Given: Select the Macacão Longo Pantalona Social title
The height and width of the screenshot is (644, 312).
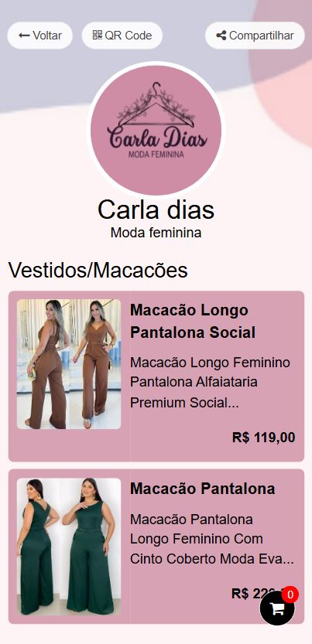Looking at the screenshot, I should 193,321.
